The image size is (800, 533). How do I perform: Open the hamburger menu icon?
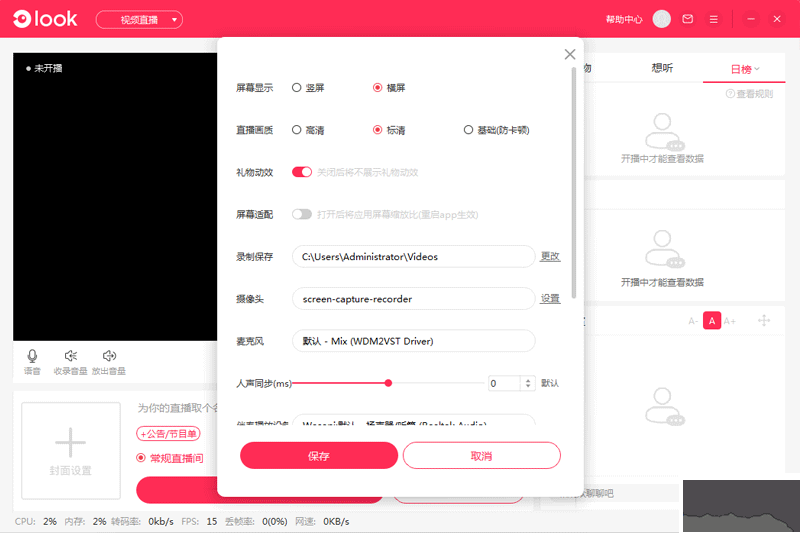[714, 19]
